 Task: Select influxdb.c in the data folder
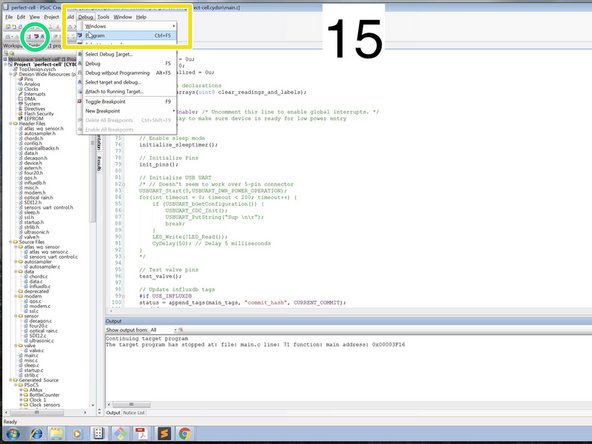[40, 286]
